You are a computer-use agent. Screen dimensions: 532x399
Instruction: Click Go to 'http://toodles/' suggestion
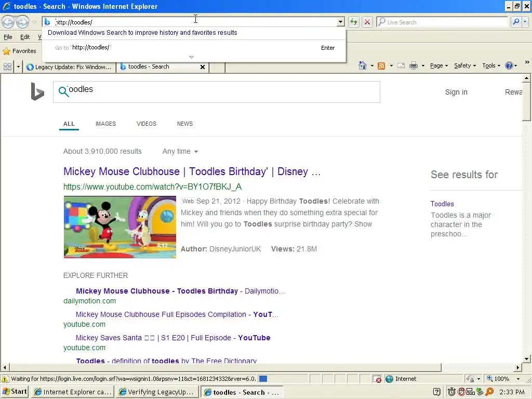click(x=194, y=48)
